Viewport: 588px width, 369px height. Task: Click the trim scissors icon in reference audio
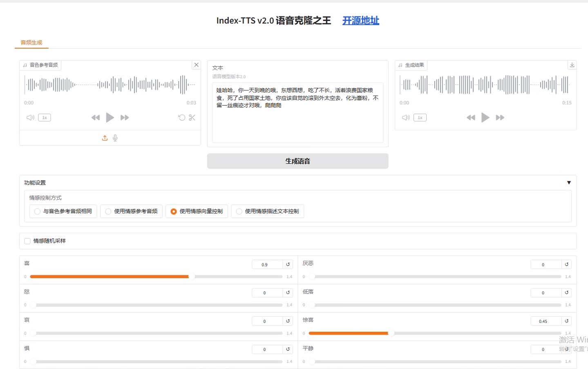[x=192, y=118]
